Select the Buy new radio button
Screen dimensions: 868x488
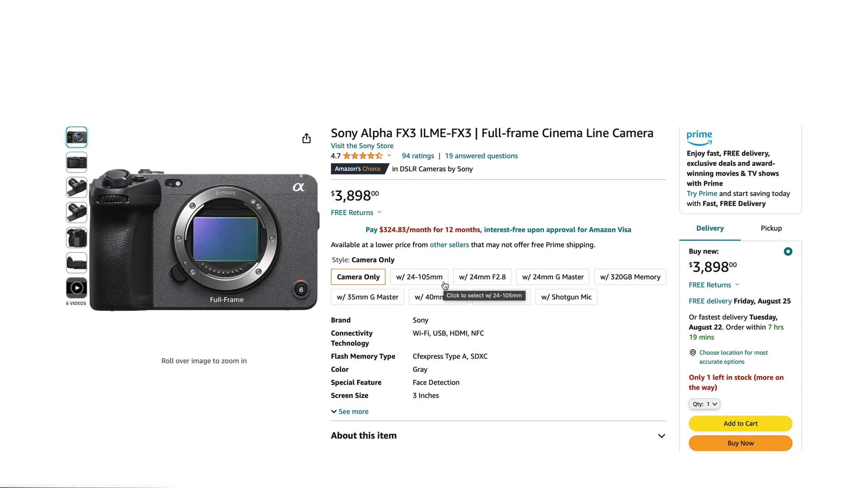tap(788, 252)
